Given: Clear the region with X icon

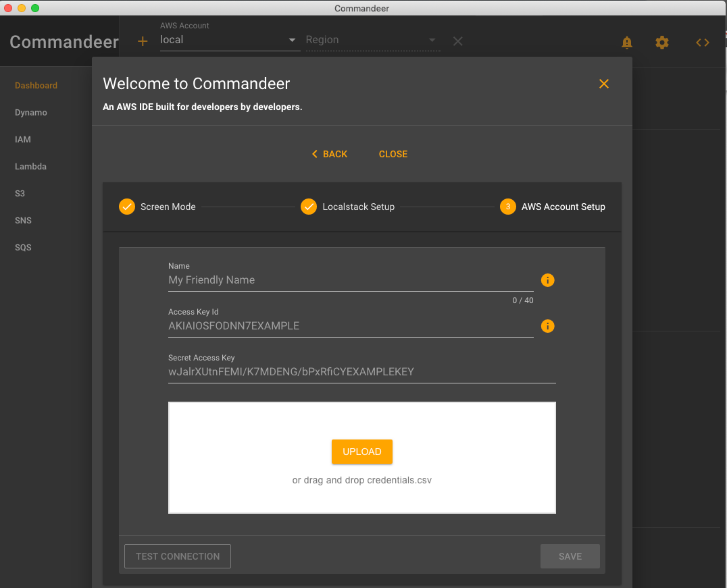Looking at the screenshot, I should click(457, 41).
